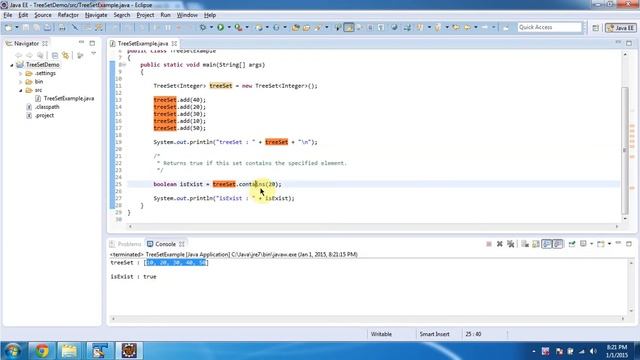Open the Source menu
640x360 pixels.
[x=42, y=15]
